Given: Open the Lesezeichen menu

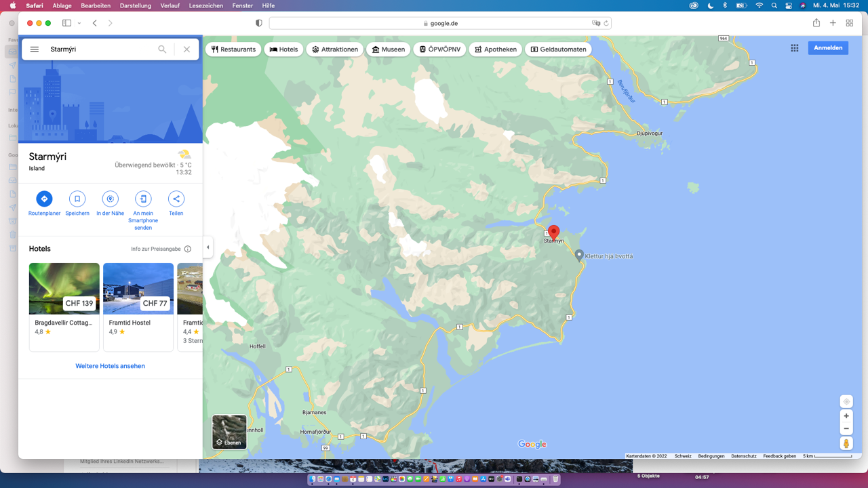Looking at the screenshot, I should point(206,5).
